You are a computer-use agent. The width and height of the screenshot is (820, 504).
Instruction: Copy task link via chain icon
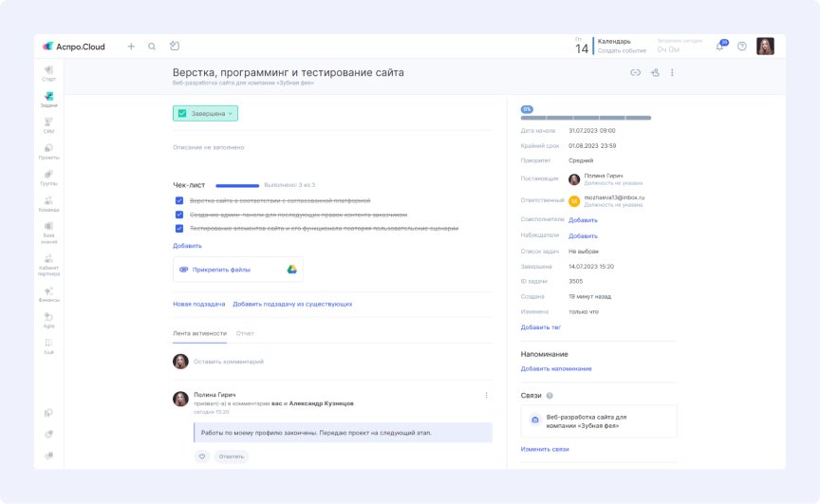click(635, 73)
